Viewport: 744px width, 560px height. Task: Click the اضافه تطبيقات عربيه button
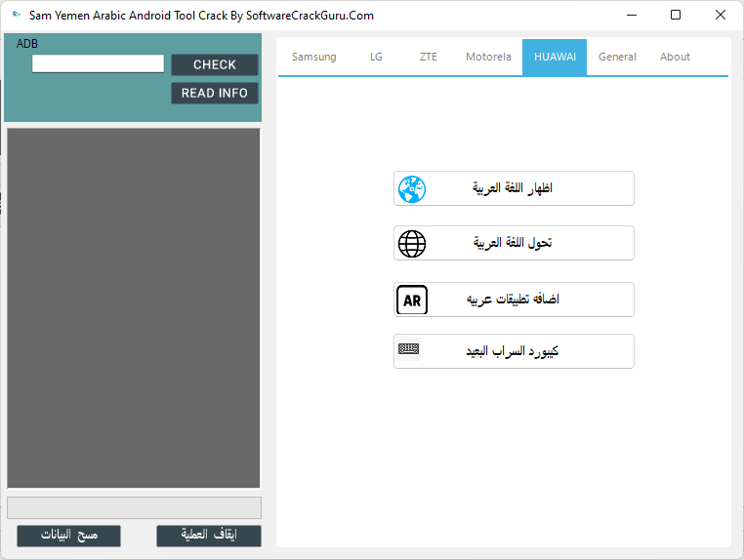tap(514, 300)
